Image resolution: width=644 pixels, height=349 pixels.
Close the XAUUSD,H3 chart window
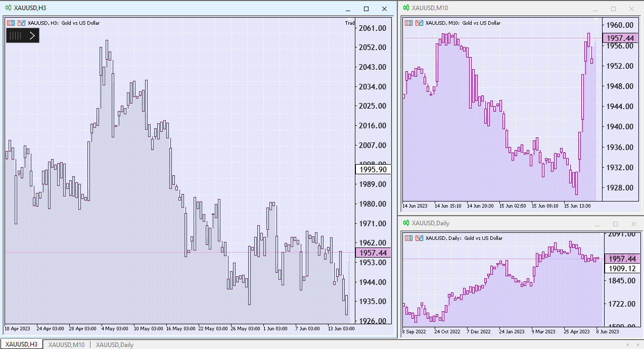pos(385,9)
